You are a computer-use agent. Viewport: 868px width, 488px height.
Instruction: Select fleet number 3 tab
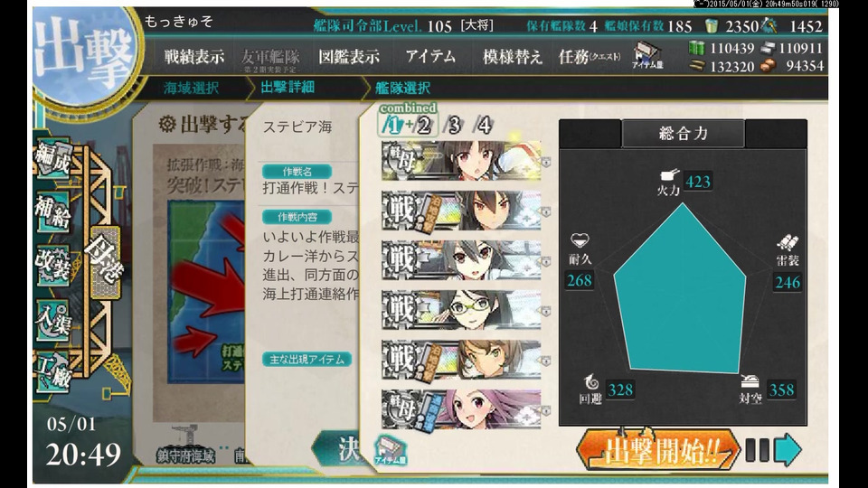pyautogui.click(x=453, y=125)
